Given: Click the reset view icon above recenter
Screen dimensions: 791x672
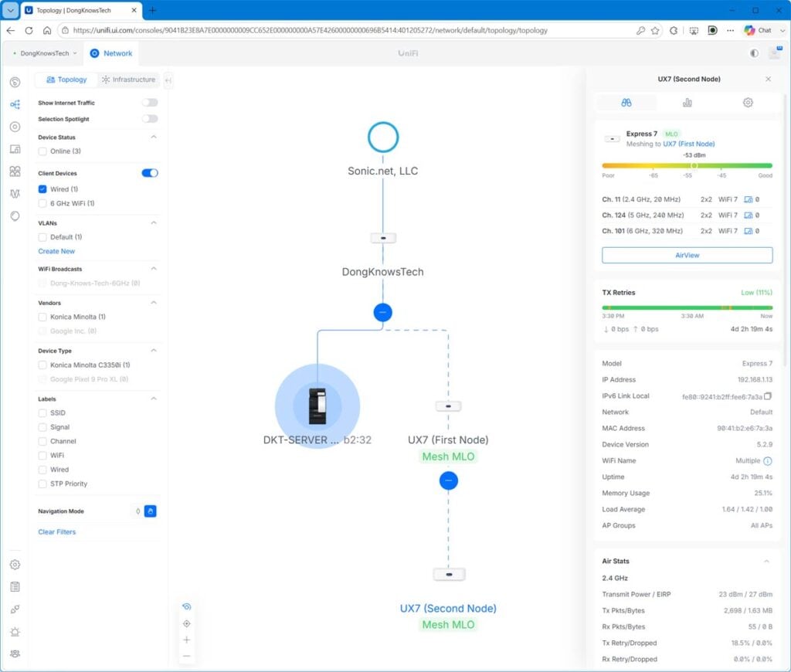Looking at the screenshot, I should (187, 607).
